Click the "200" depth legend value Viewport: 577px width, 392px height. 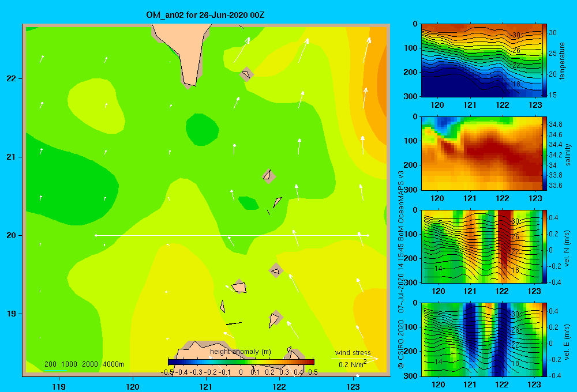[x=50, y=364]
